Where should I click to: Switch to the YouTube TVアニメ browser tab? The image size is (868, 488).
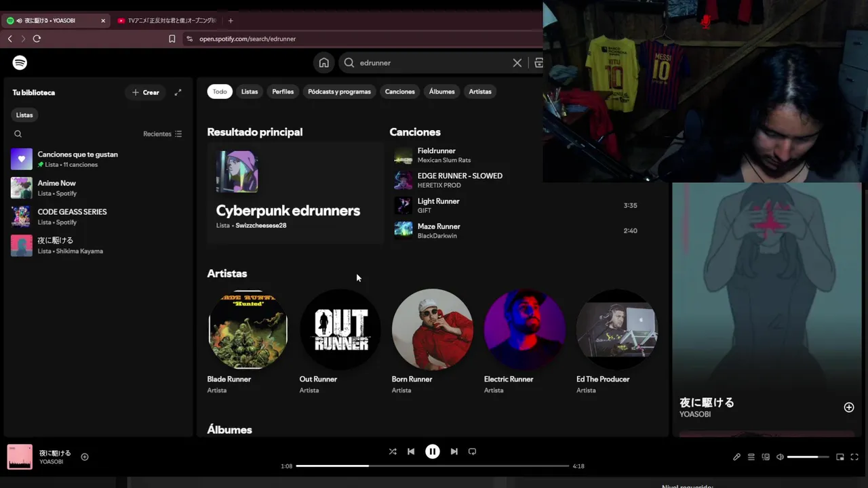coord(167,20)
